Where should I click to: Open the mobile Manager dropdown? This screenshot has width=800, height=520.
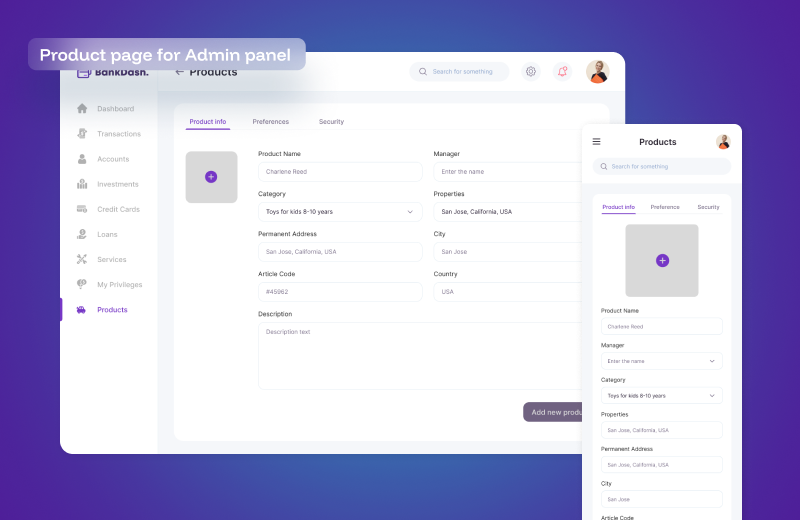(x=712, y=361)
